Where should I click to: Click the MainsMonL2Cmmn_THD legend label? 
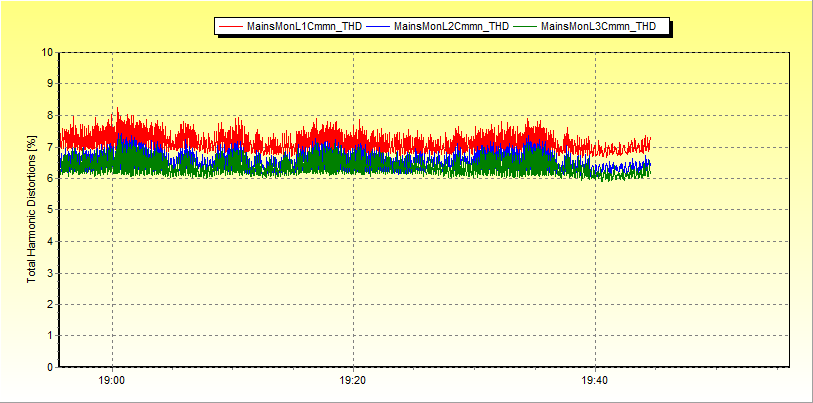click(451, 27)
